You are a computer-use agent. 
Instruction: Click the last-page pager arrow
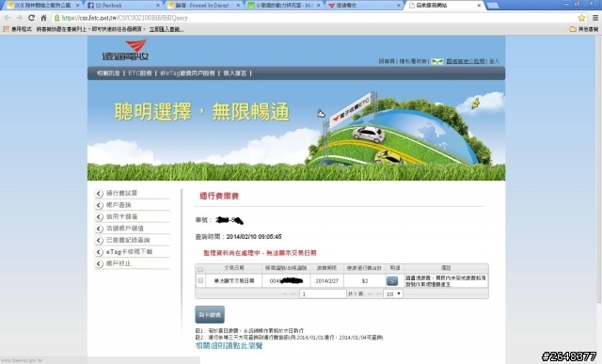tap(379, 293)
